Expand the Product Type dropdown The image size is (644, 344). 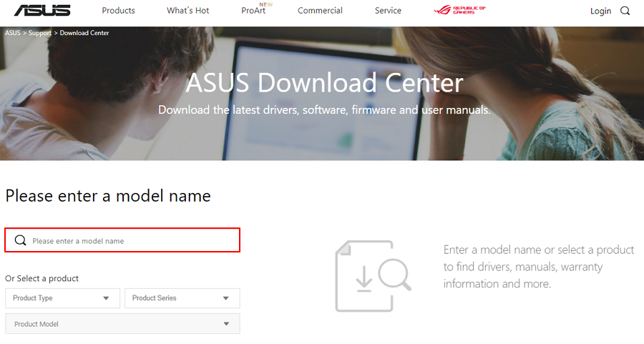pos(62,298)
